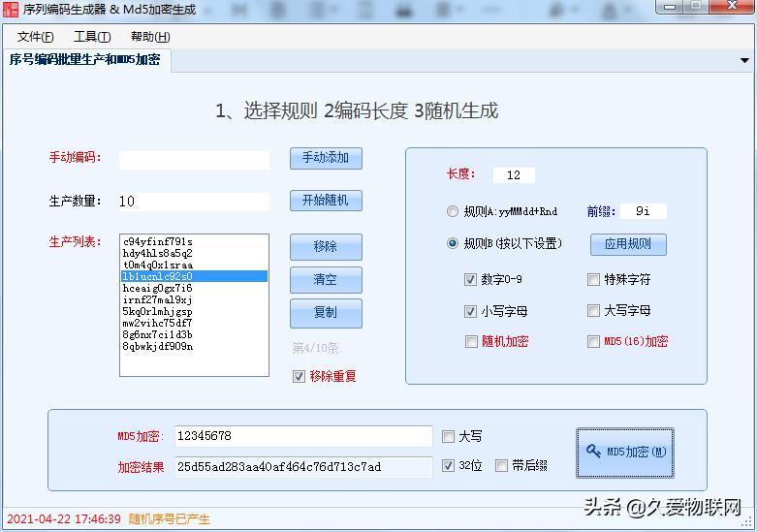The image size is (757, 532).
Task: Click the 移除 button
Action: [326, 247]
